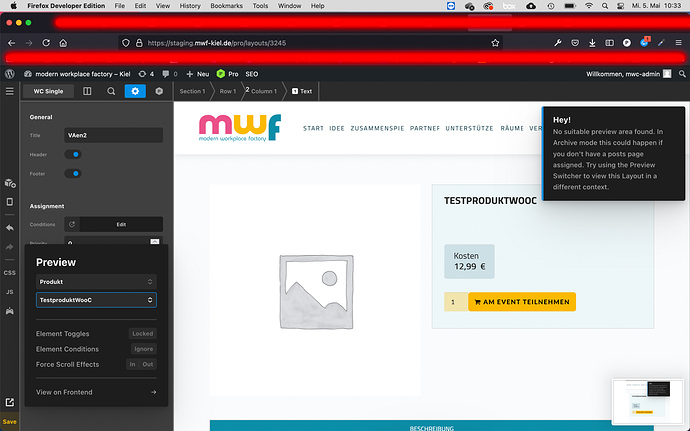
Task: Open the TestproduktWooC preview item dropdown
Action: coord(96,300)
